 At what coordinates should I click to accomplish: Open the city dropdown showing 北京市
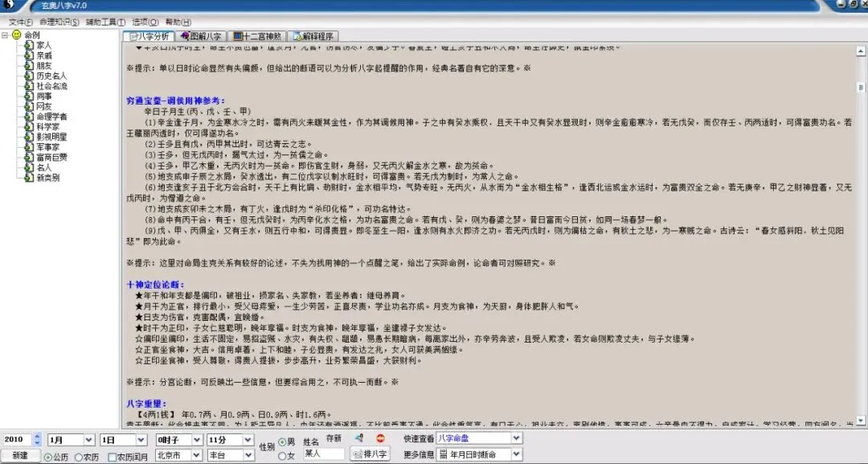[197, 455]
